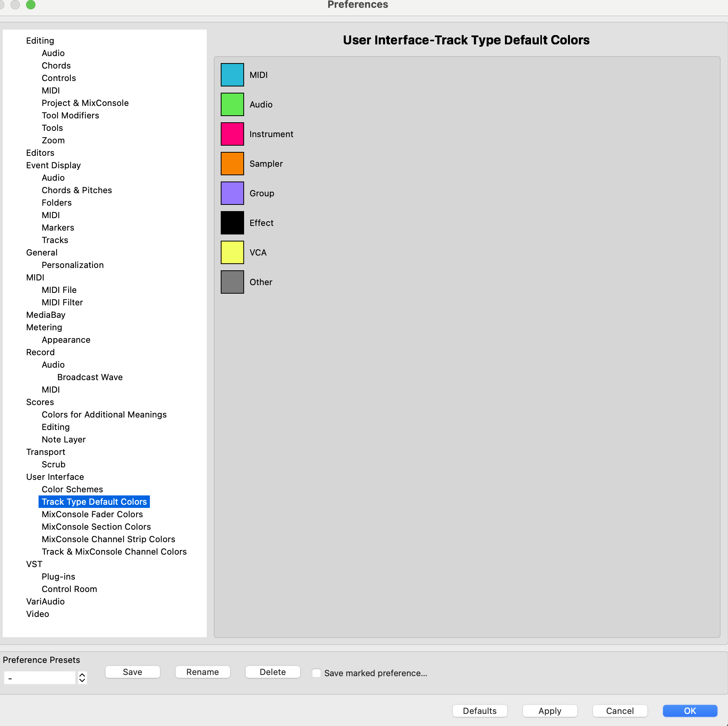This screenshot has width=728, height=726.
Task: Click the preset name input field
Action: pos(39,677)
